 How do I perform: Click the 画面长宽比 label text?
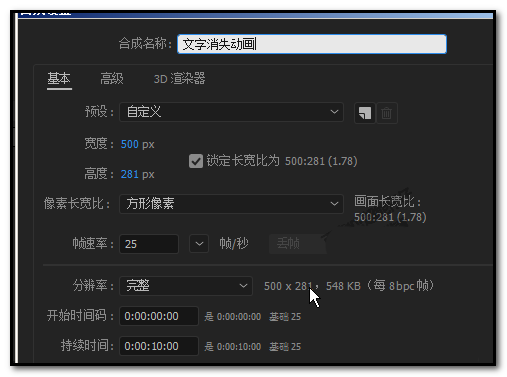[x=388, y=202]
